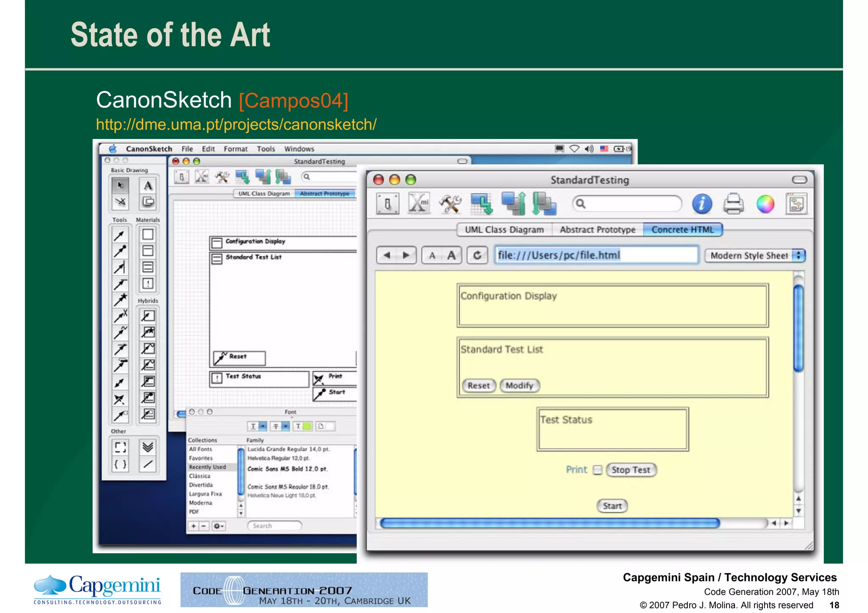Open the Tools menu

(x=266, y=149)
